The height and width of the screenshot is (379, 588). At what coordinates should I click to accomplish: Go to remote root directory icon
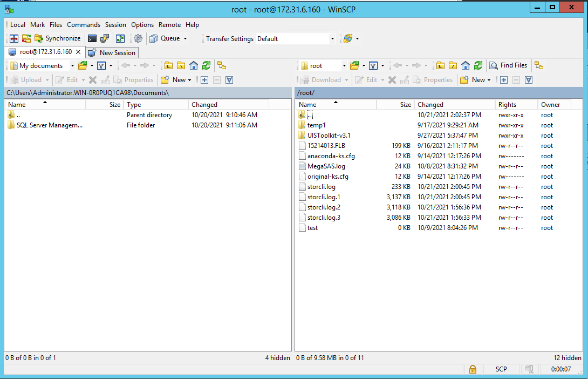pos(453,66)
